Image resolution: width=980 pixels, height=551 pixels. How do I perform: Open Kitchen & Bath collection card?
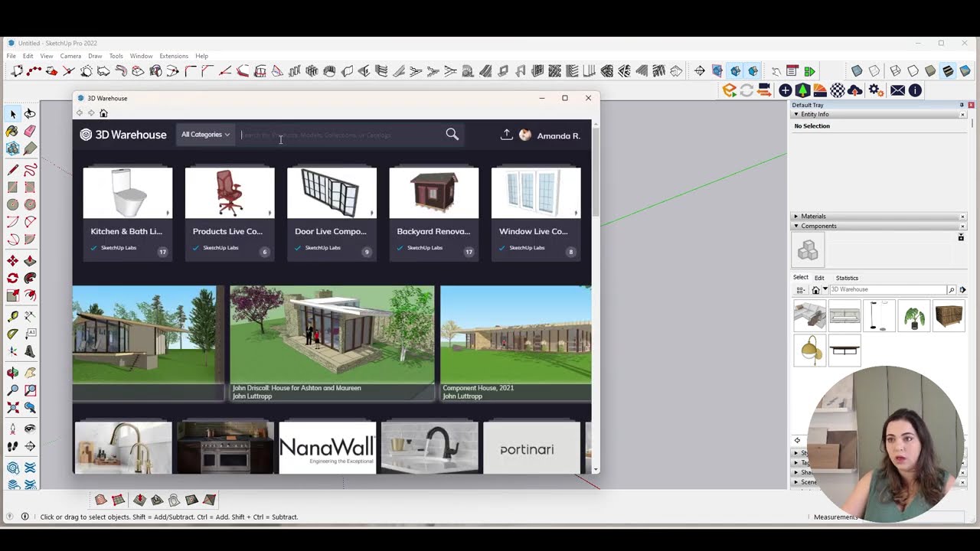127,213
